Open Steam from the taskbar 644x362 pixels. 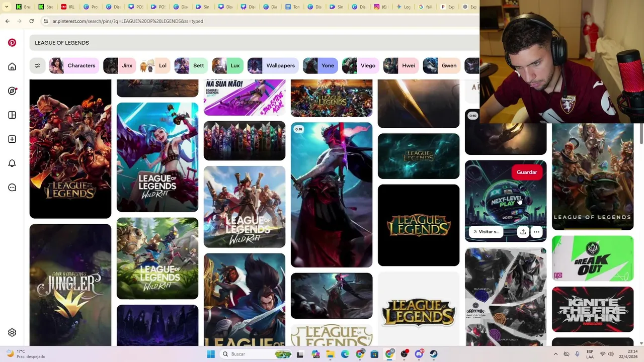click(x=433, y=354)
